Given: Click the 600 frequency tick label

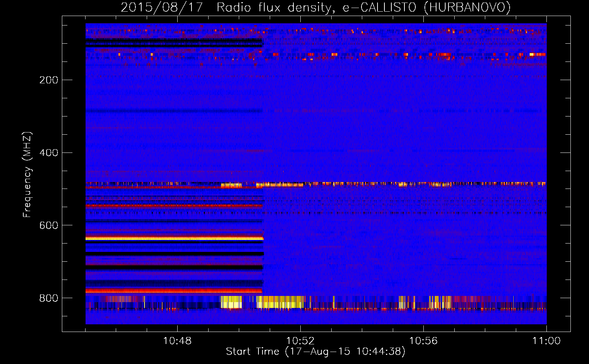Looking at the screenshot, I should [49, 226].
